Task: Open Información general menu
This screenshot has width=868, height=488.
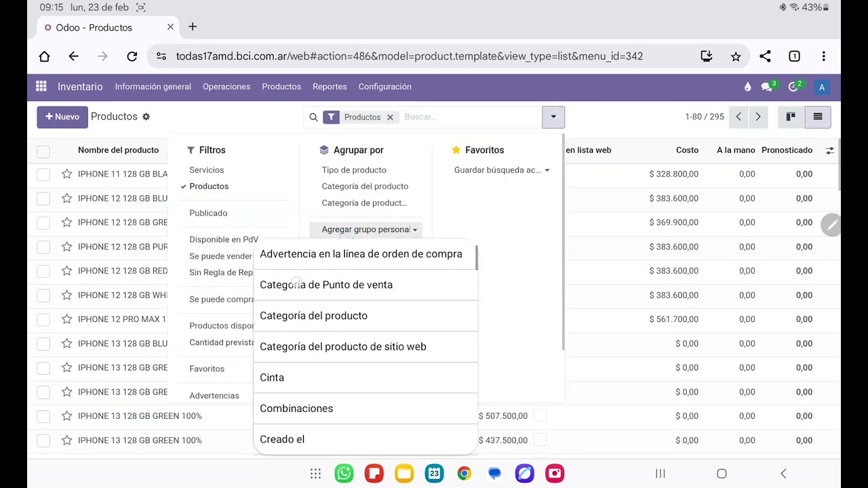Action: click(153, 87)
